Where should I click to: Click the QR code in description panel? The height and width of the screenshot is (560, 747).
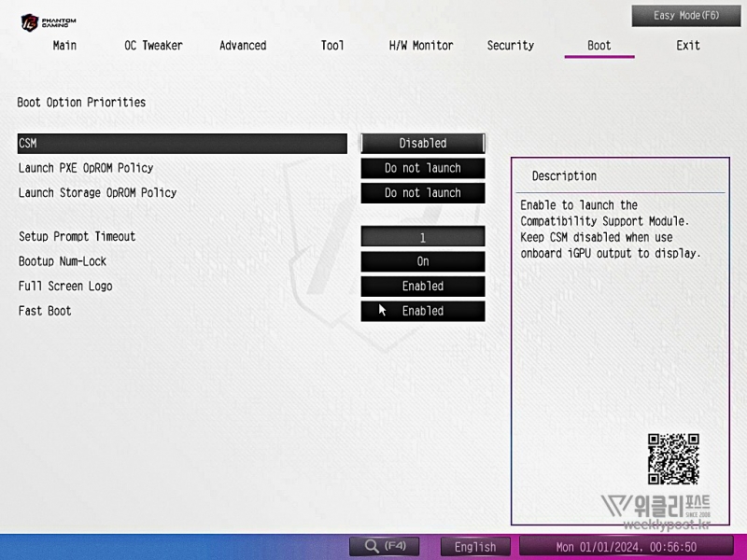[673, 458]
